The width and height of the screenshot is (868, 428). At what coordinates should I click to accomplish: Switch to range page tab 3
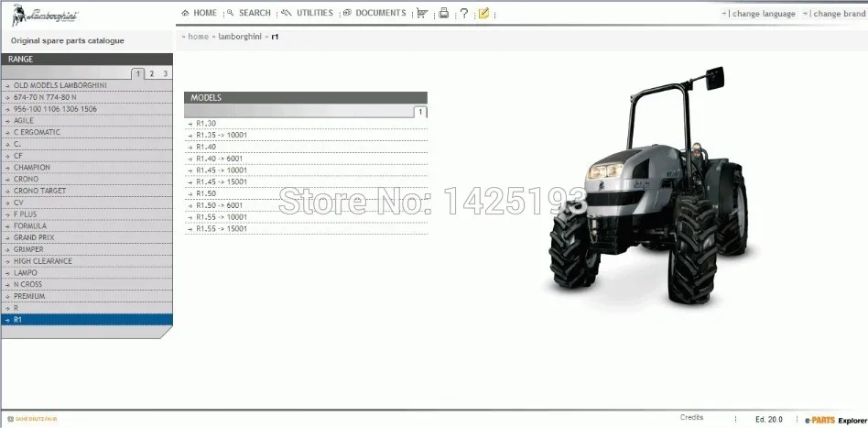point(165,73)
